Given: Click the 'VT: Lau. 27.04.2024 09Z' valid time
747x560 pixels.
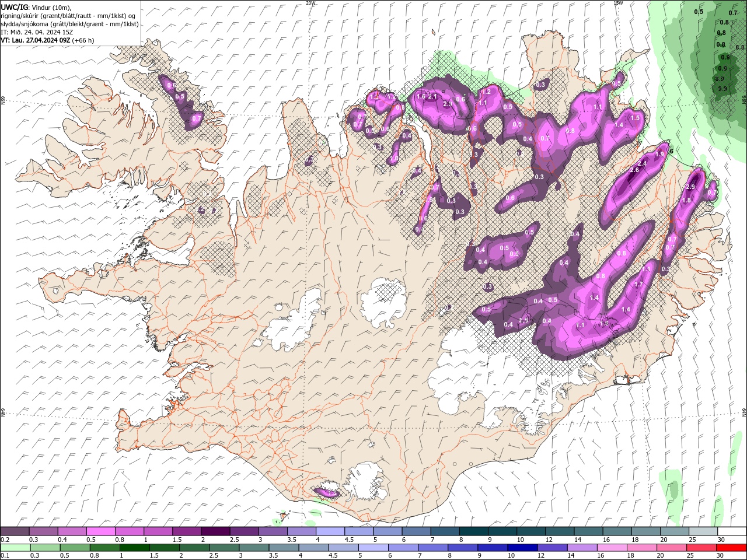Looking at the screenshot, I should [36, 40].
